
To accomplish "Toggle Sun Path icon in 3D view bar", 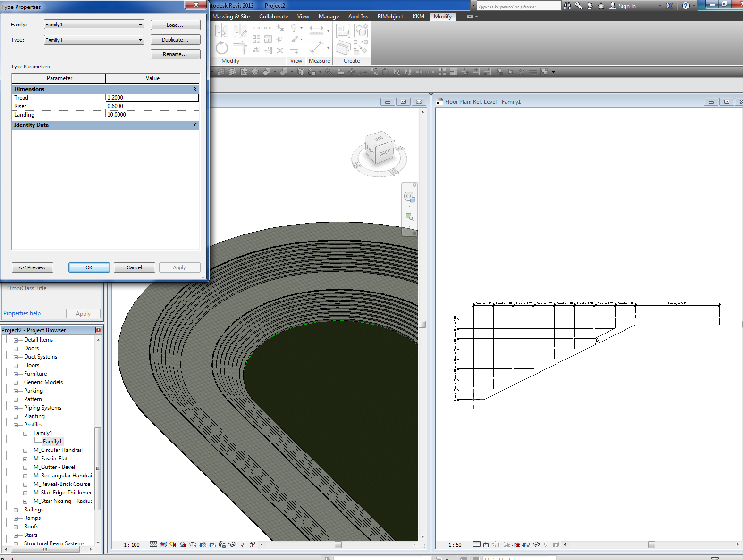I will 173,544.
